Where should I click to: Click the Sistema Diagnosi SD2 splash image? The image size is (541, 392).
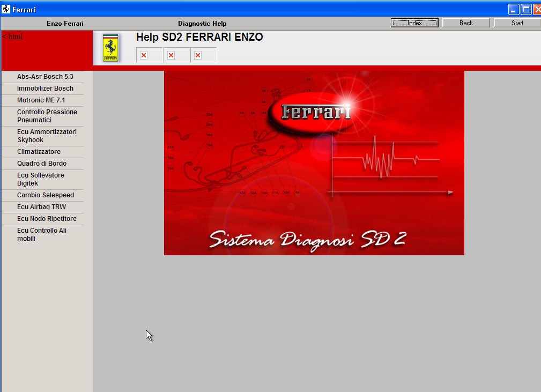pos(314,162)
